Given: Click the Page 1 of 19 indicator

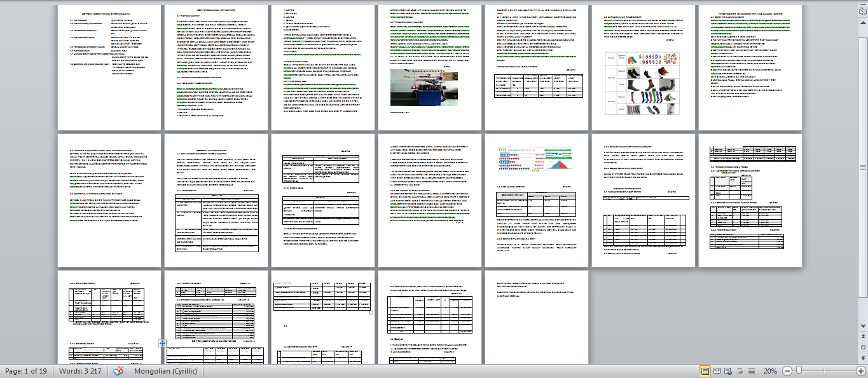Looking at the screenshot, I should point(26,371).
